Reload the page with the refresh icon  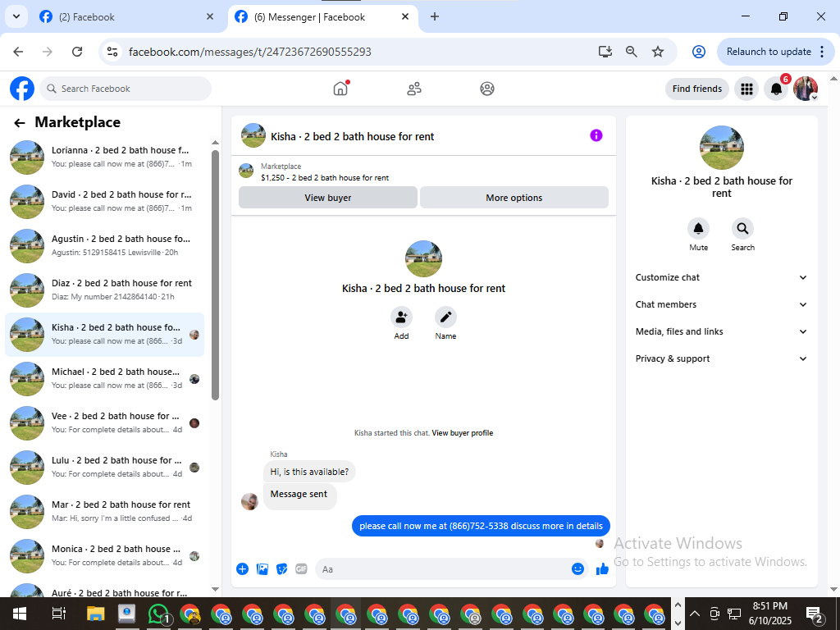point(77,52)
